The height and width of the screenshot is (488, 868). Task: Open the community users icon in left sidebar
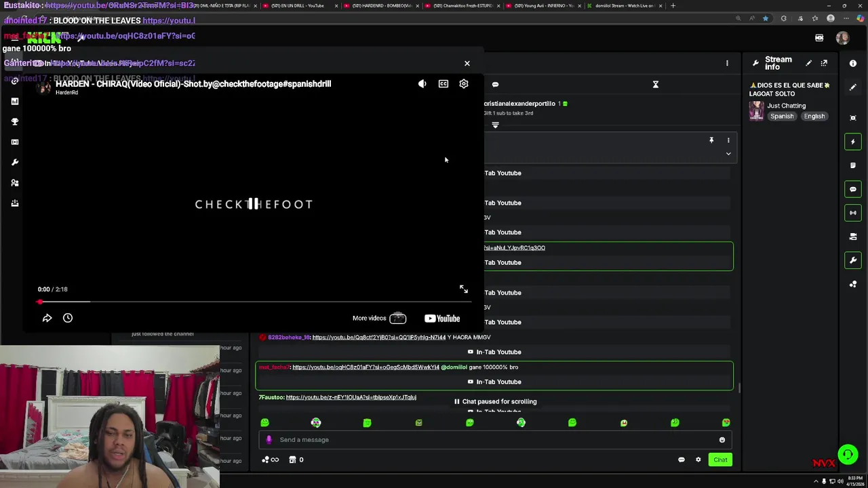tap(14, 182)
